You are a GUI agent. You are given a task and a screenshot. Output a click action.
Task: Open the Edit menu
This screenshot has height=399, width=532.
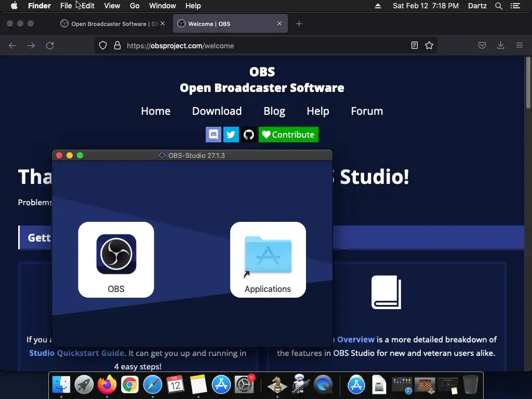pos(88,6)
